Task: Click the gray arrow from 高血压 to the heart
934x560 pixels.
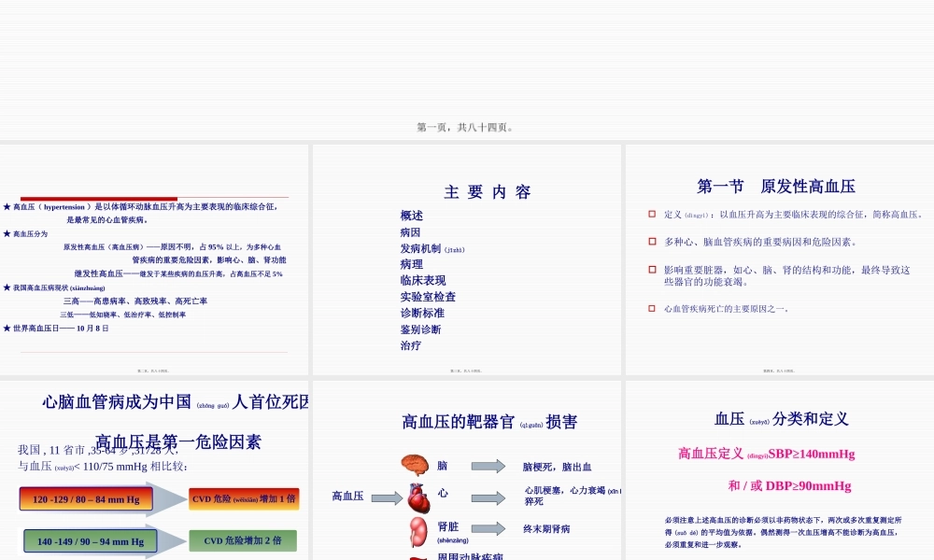Action: click(386, 498)
